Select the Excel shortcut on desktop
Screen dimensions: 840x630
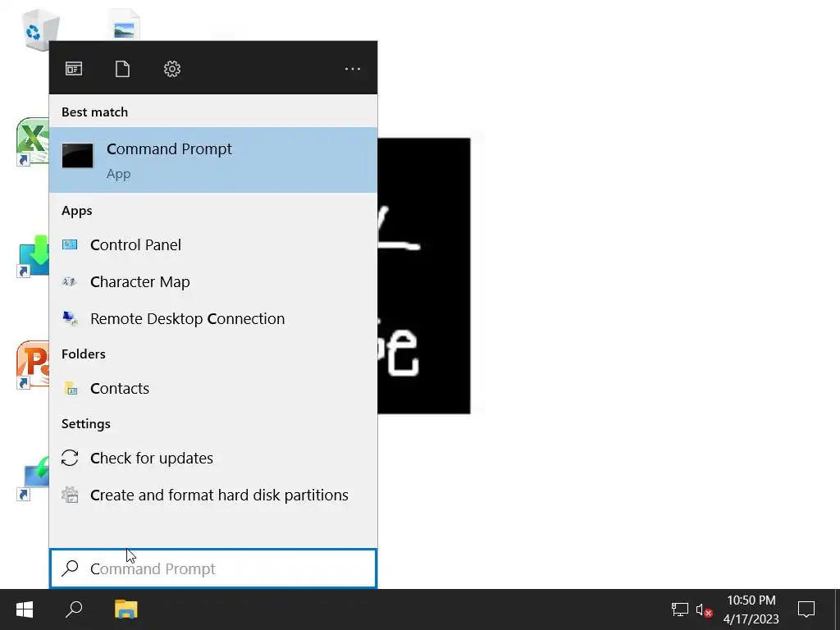click(x=33, y=142)
